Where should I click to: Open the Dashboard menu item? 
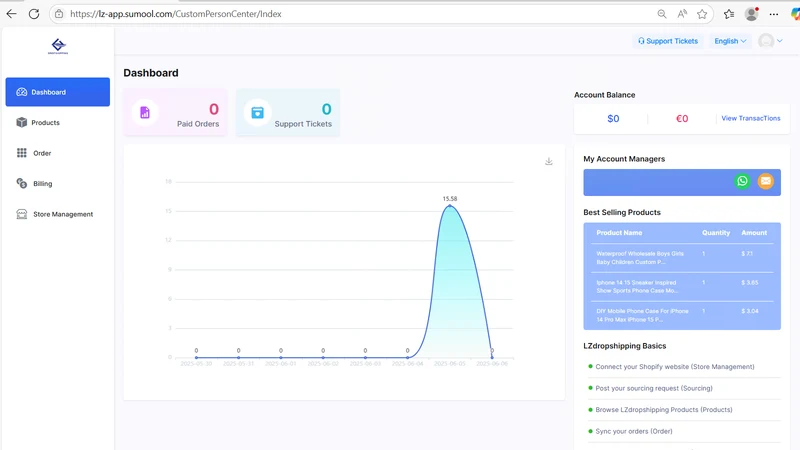tap(58, 92)
